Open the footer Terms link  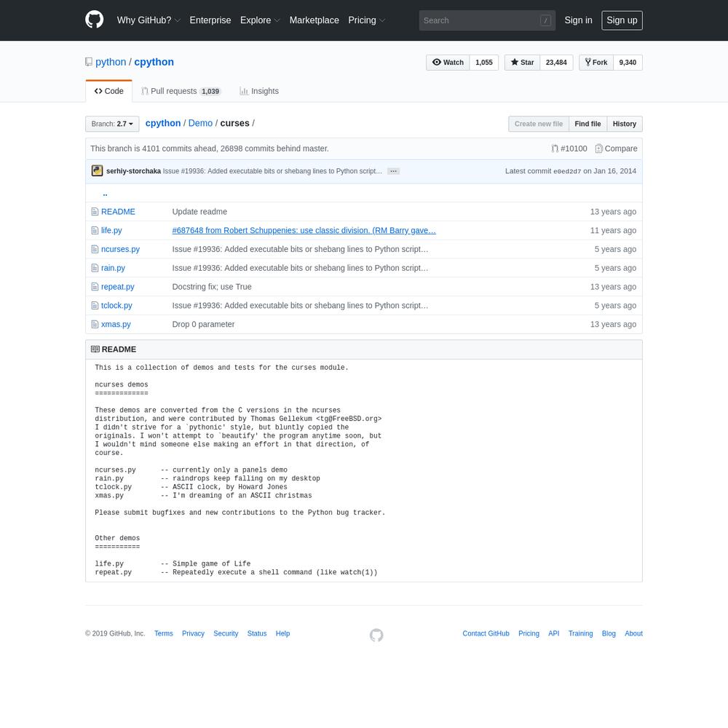pyautogui.click(x=163, y=633)
